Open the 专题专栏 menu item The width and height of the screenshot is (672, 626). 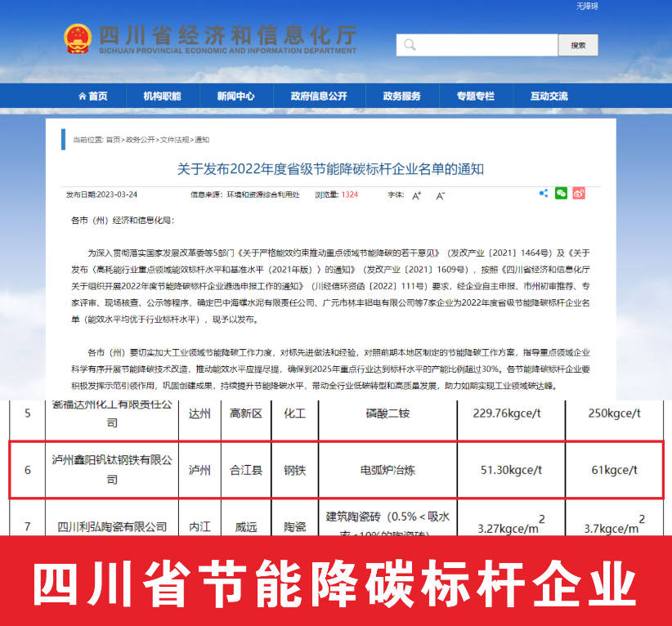(x=476, y=96)
